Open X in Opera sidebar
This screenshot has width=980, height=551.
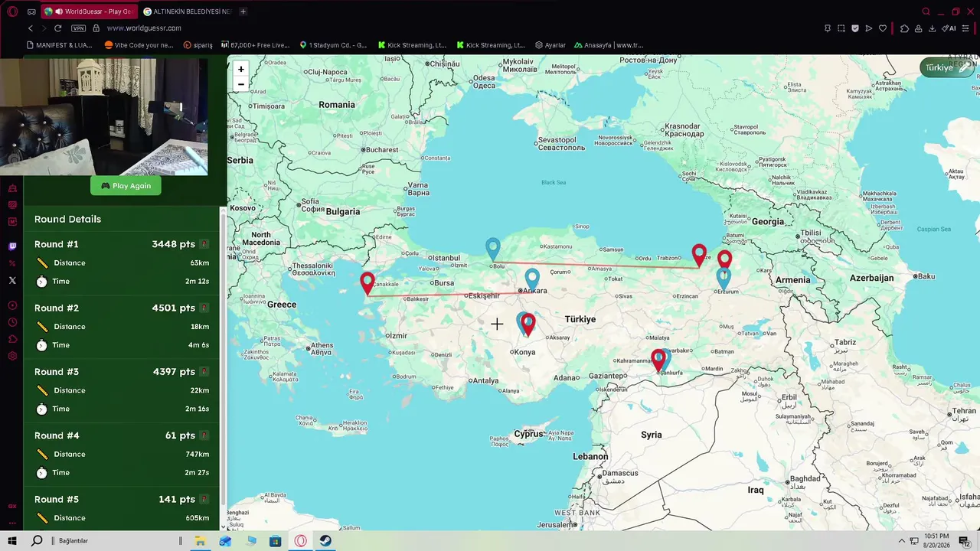coord(12,280)
